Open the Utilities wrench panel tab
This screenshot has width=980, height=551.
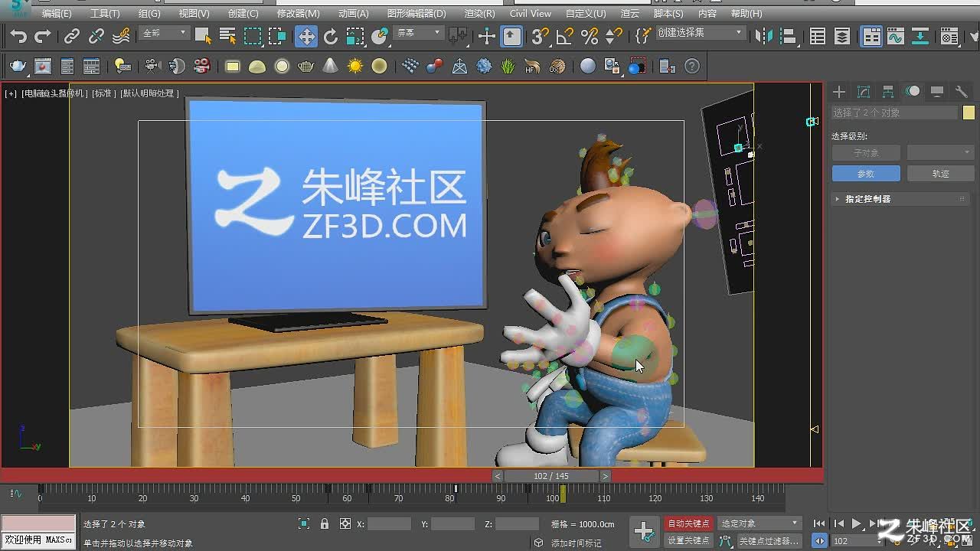coord(962,92)
